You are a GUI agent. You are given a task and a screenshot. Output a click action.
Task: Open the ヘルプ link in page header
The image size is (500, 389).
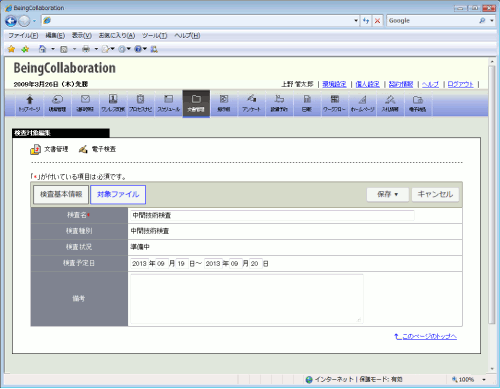coord(430,84)
